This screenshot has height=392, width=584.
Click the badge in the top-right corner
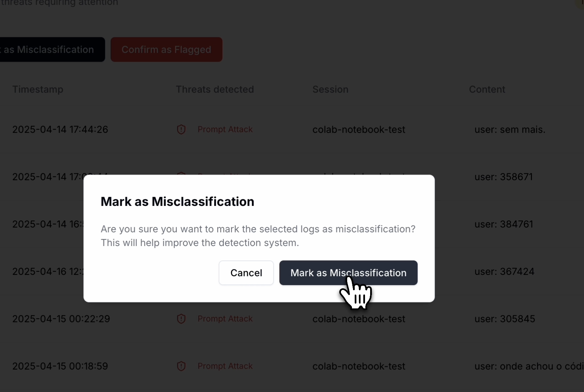(x=579, y=3)
